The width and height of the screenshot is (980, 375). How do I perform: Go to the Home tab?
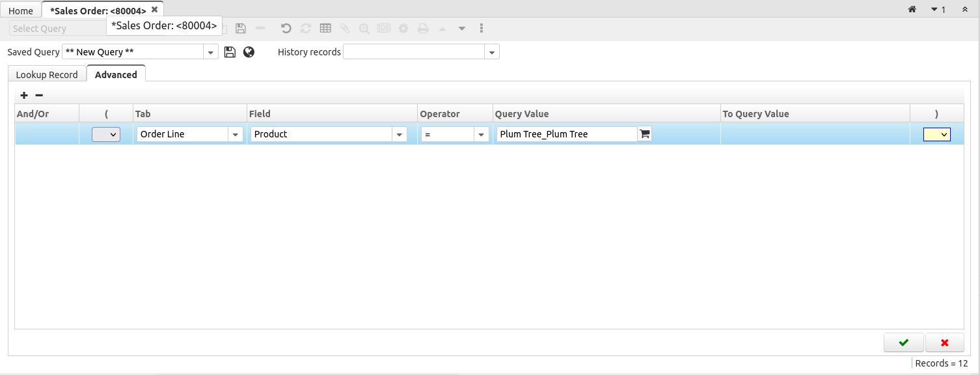coord(21,11)
